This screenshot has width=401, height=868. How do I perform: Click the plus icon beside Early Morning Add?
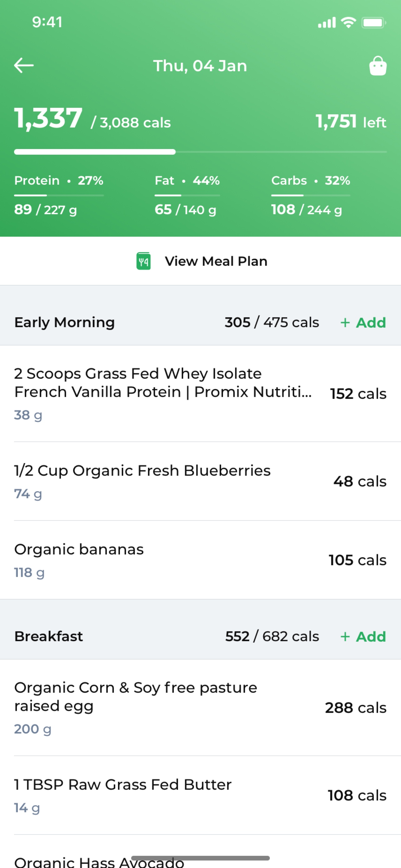click(345, 323)
